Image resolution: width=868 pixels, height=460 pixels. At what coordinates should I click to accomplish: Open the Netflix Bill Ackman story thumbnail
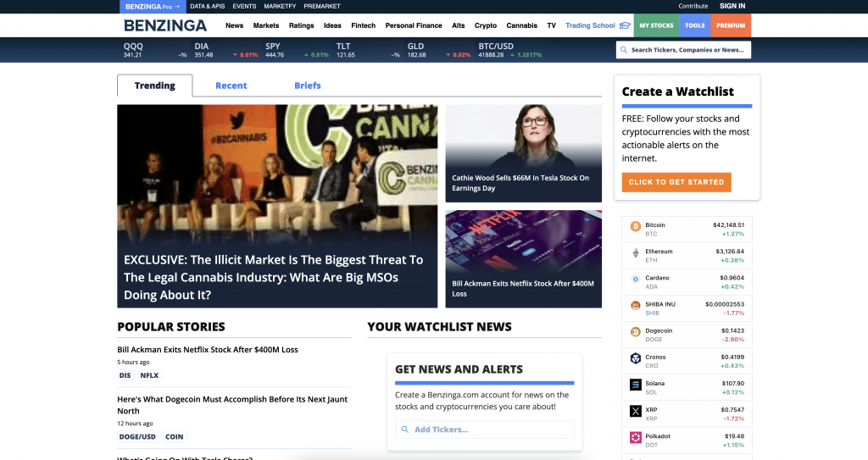tap(523, 258)
